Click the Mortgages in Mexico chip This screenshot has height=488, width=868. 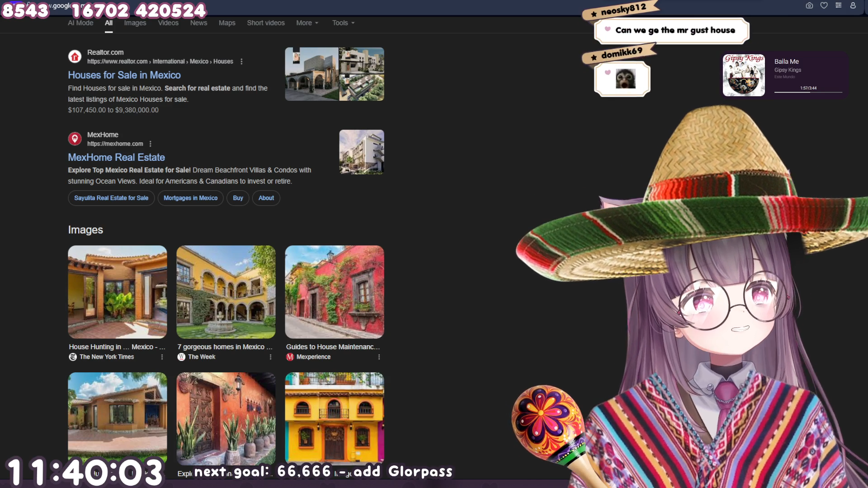tap(190, 198)
